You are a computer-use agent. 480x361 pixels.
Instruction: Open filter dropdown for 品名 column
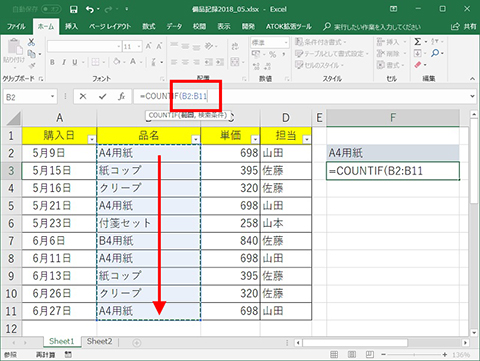click(x=196, y=139)
